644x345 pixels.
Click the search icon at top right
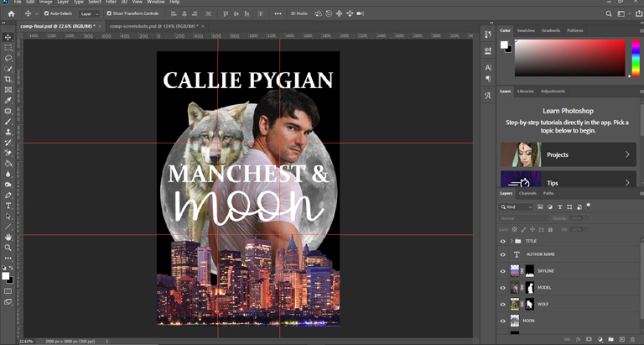click(609, 13)
